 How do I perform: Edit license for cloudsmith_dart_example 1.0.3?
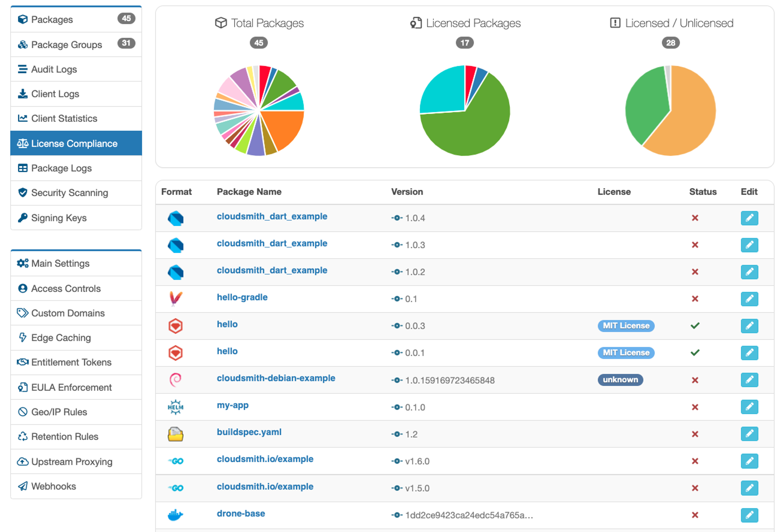click(x=749, y=245)
